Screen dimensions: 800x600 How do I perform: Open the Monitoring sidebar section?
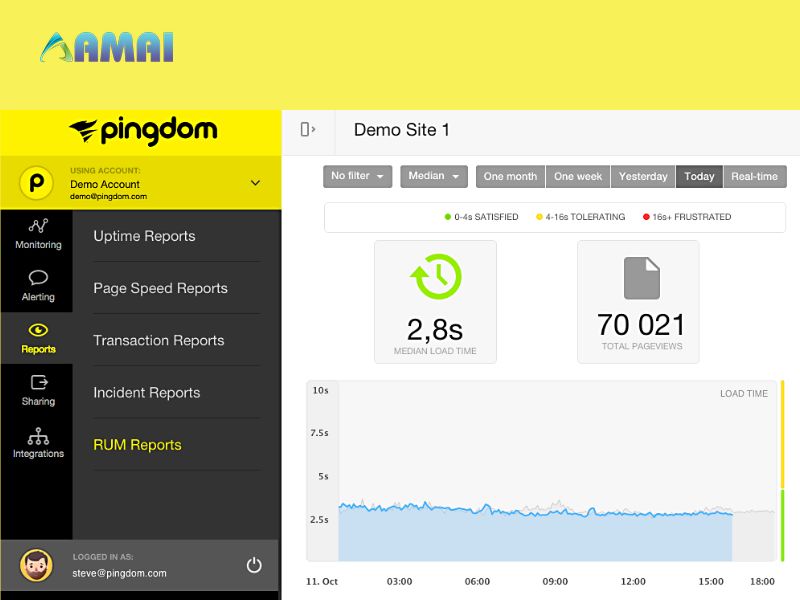38,234
